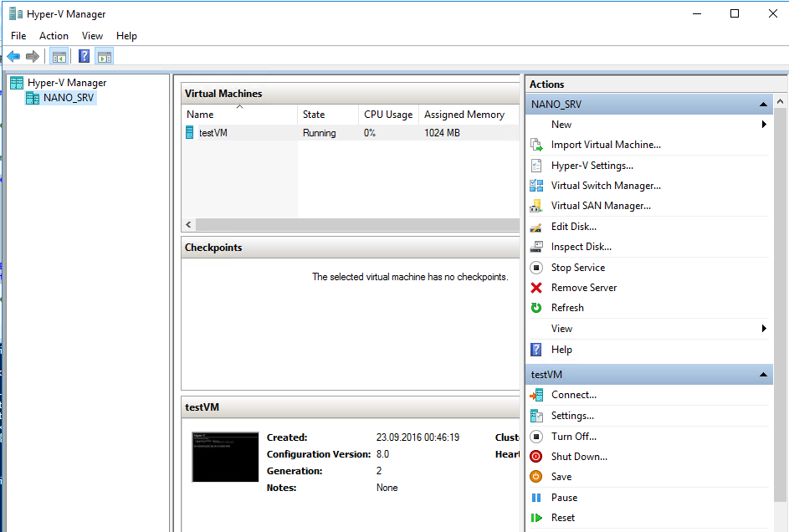Sort by the State column header
Image resolution: width=789 pixels, height=532 pixels.
[x=328, y=114]
